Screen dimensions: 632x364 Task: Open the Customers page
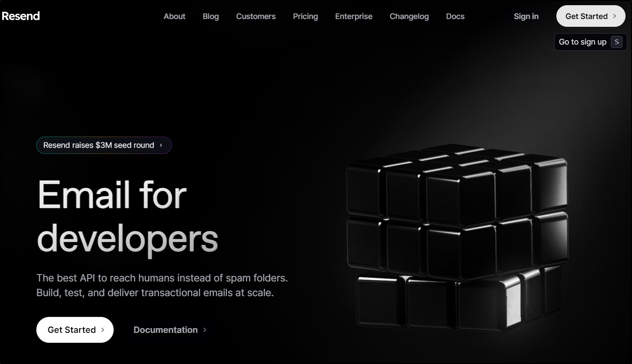point(255,16)
